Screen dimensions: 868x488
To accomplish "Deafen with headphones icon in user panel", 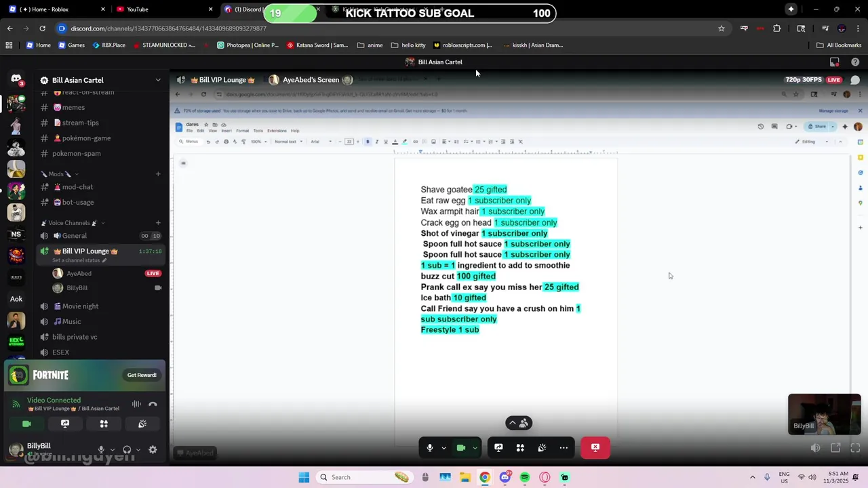I will point(127,449).
